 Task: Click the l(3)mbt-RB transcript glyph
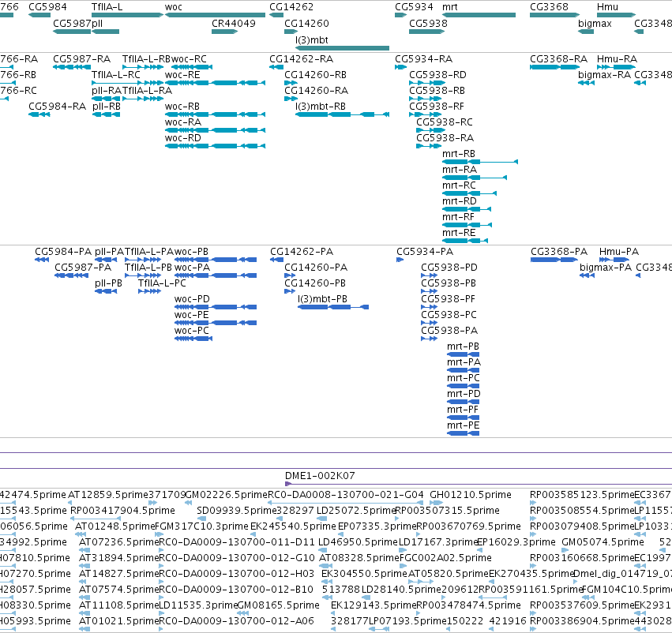[342, 114]
